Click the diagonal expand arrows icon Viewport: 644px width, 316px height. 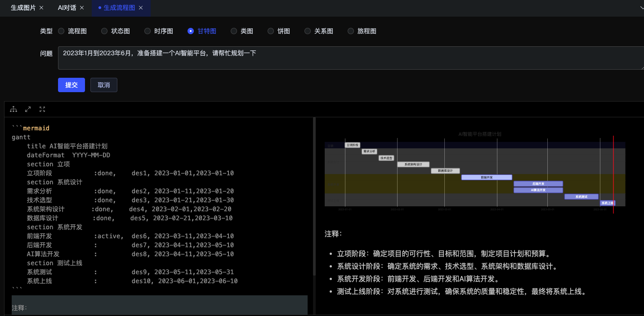pos(28,109)
